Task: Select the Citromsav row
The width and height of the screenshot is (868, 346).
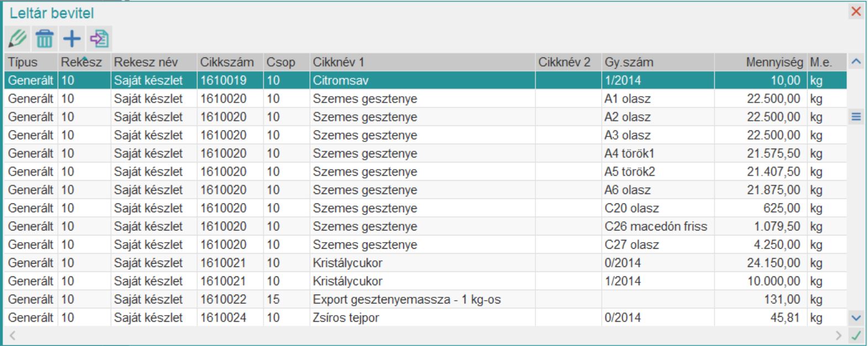Action: 340,81
